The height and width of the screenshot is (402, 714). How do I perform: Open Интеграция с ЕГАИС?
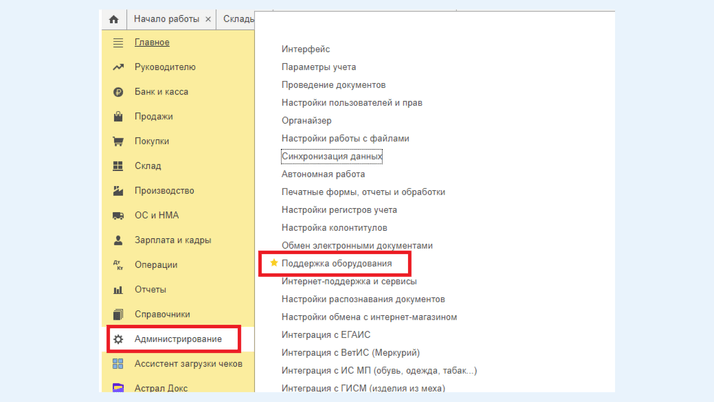coord(326,335)
